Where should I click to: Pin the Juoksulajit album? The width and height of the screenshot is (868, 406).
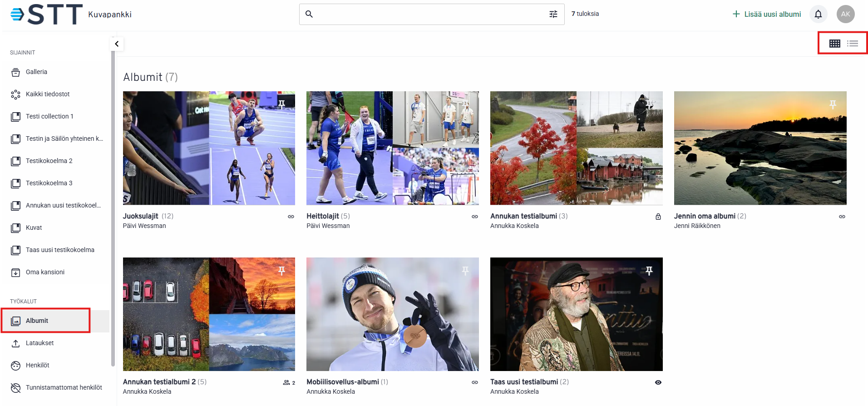click(281, 104)
